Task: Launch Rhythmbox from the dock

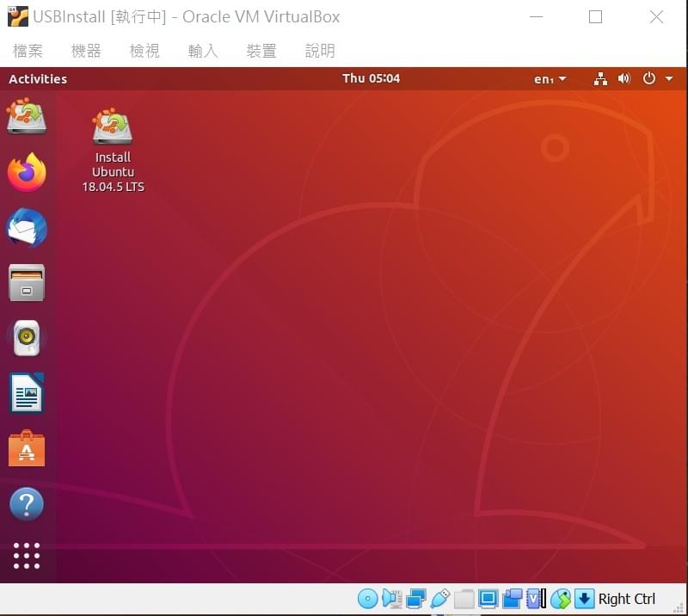Action: click(27, 338)
